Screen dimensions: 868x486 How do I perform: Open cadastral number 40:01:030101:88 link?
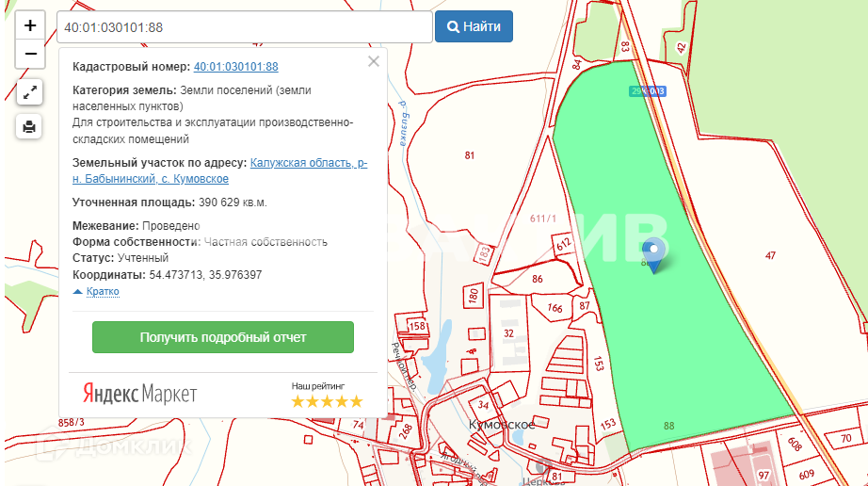(x=235, y=67)
